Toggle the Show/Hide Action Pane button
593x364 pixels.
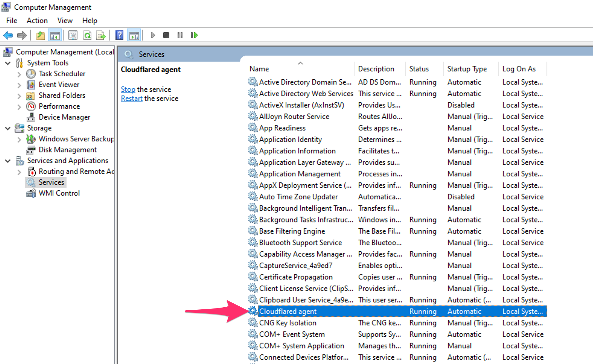[x=134, y=35]
